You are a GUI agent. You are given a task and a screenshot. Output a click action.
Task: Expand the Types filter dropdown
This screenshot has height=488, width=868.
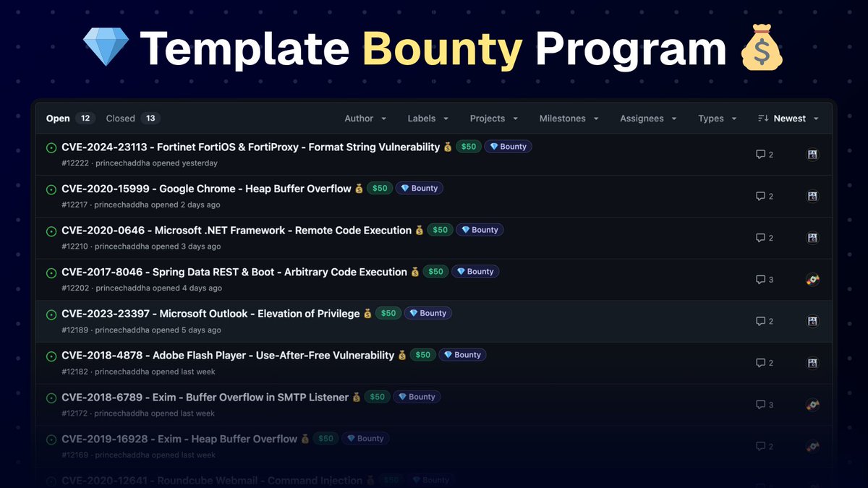pos(718,119)
